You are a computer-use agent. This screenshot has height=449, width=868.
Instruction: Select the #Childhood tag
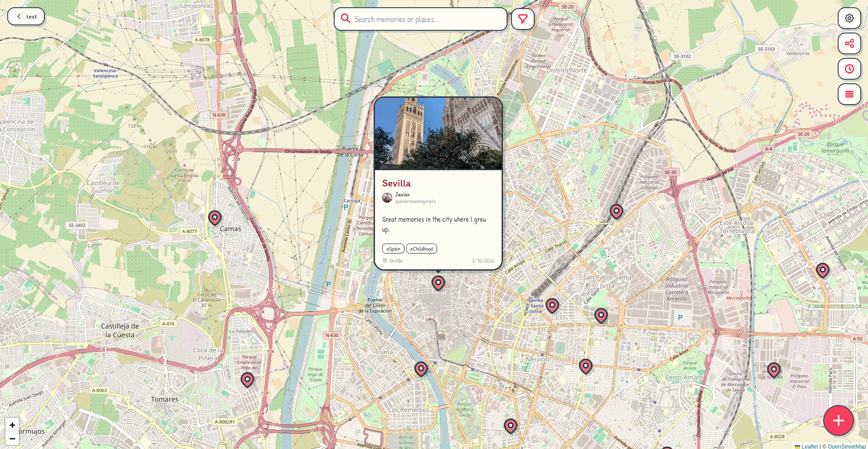pos(421,249)
